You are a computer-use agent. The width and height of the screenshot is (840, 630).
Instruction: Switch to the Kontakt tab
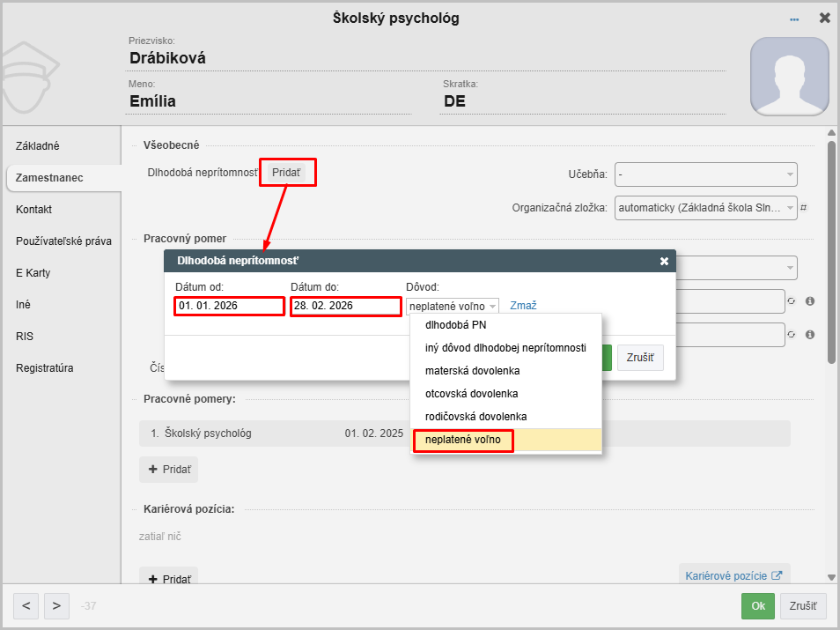[34, 210]
